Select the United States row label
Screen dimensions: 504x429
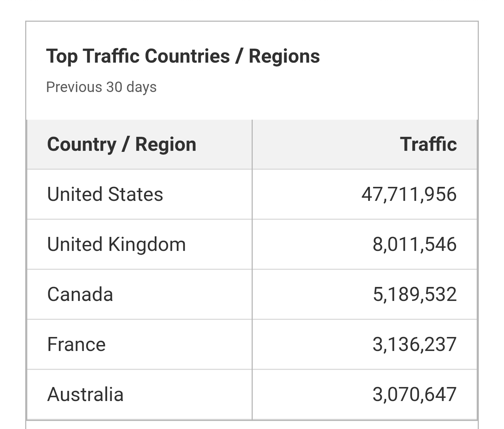(x=105, y=194)
